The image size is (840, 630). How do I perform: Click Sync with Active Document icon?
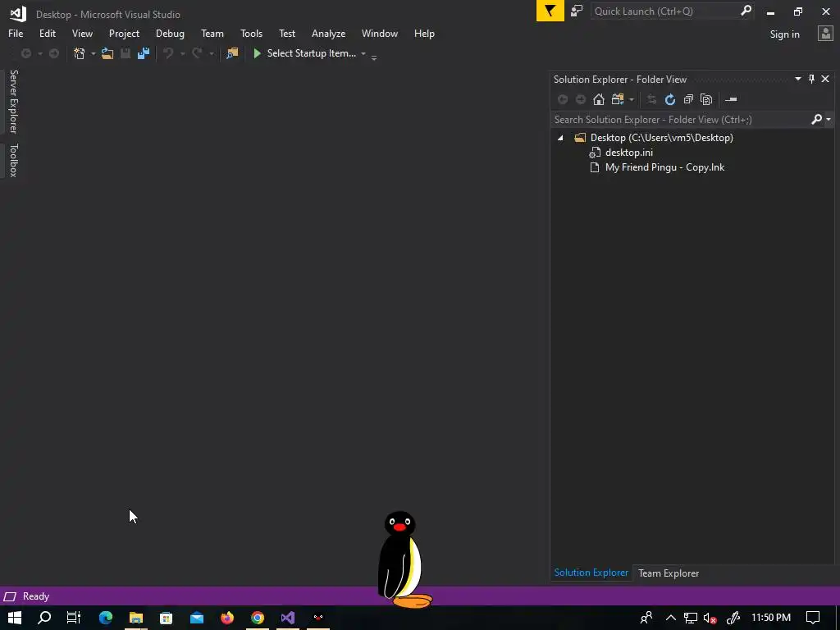pos(651,99)
